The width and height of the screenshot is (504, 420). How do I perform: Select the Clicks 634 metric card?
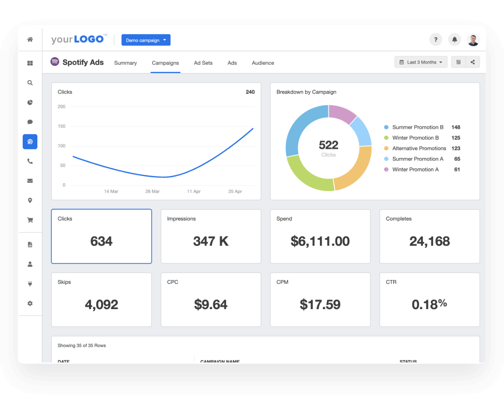(102, 236)
